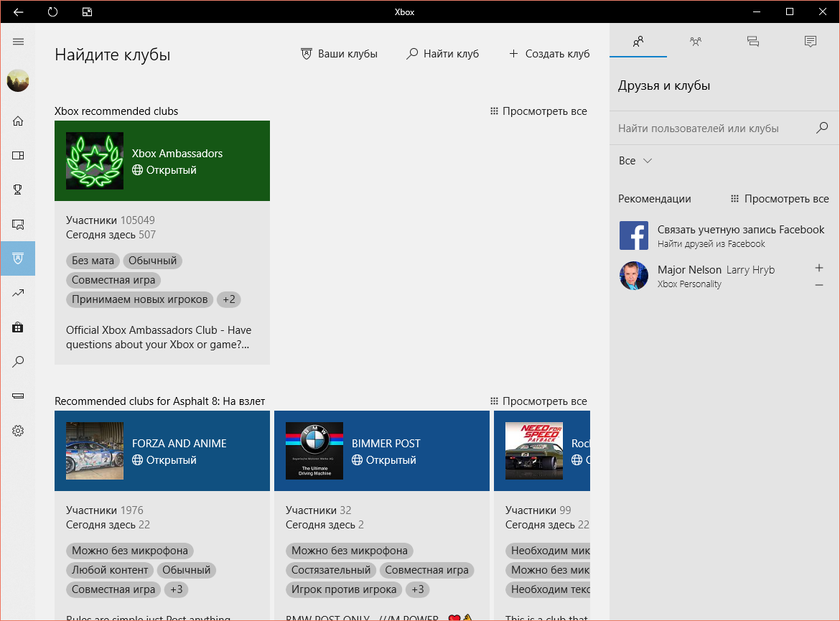Click Создать клуб button
Viewport: 840px width, 621px height.
point(549,54)
